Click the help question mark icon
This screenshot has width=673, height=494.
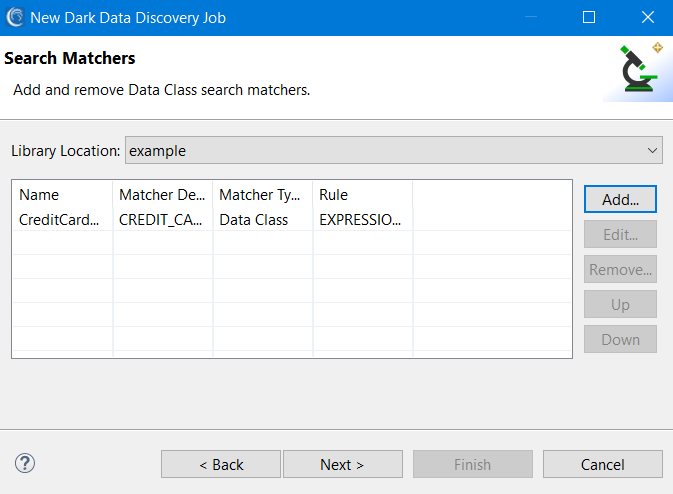tap(25, 464)
